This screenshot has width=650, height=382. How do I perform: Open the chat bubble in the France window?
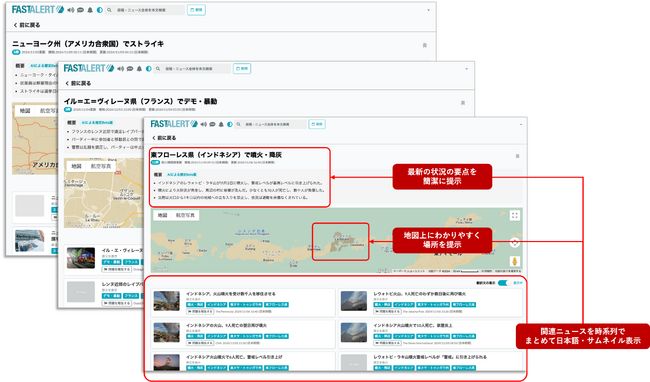[x=130, y=69]
